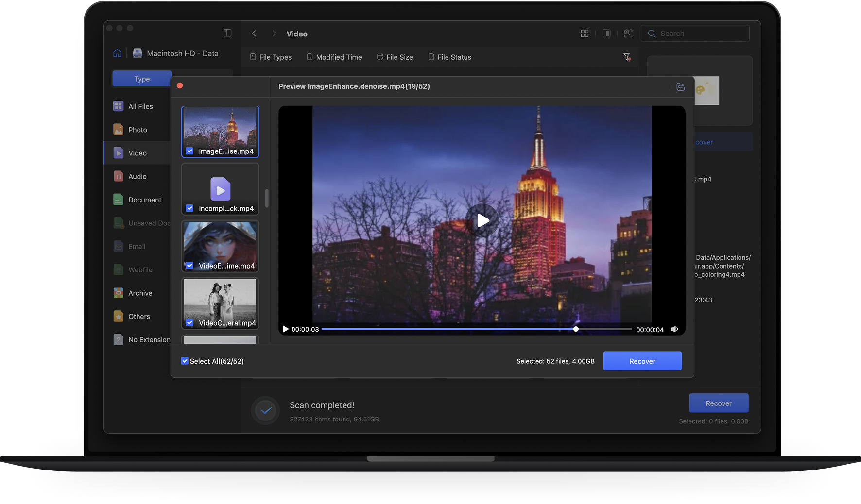Click the share icon in preview header
861x504 pixels.
click(x=680, y=87)
